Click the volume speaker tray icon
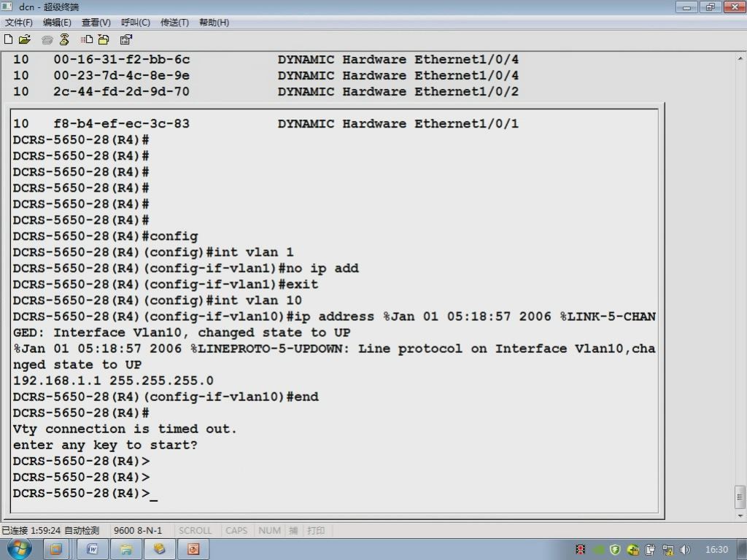Screen dimensions: 747x560 pyautogui.click(x=686, y=550)
